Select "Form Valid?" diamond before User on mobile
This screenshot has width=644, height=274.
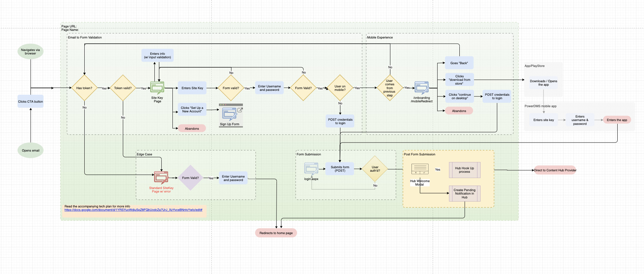303,88
